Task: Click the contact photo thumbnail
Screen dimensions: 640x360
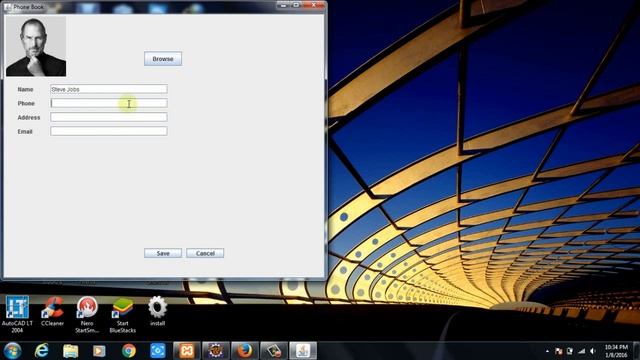Action: click(x=36, y=46)
